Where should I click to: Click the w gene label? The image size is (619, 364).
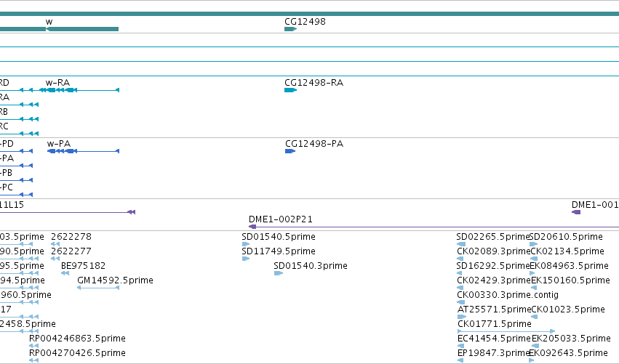click(49, 22)
